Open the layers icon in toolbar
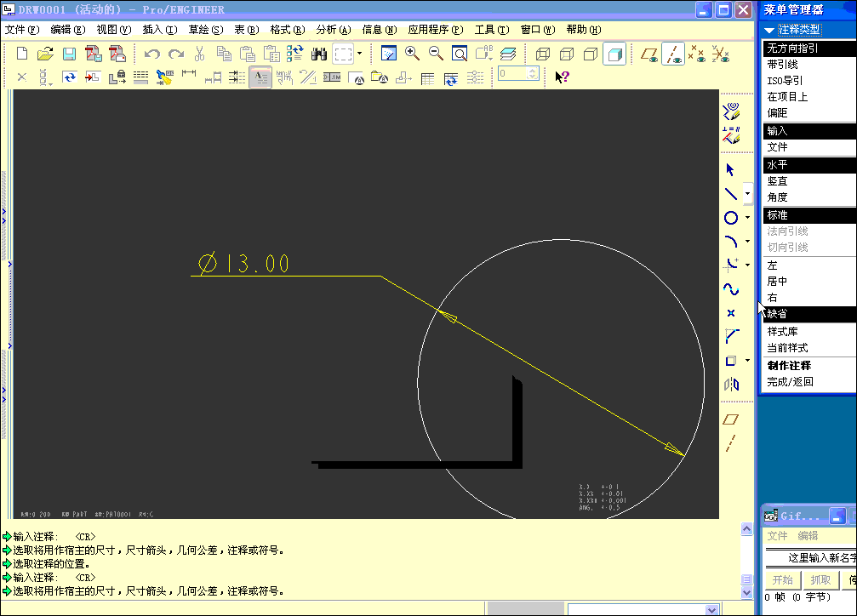The image size is (857, 616). pos(508,54)
